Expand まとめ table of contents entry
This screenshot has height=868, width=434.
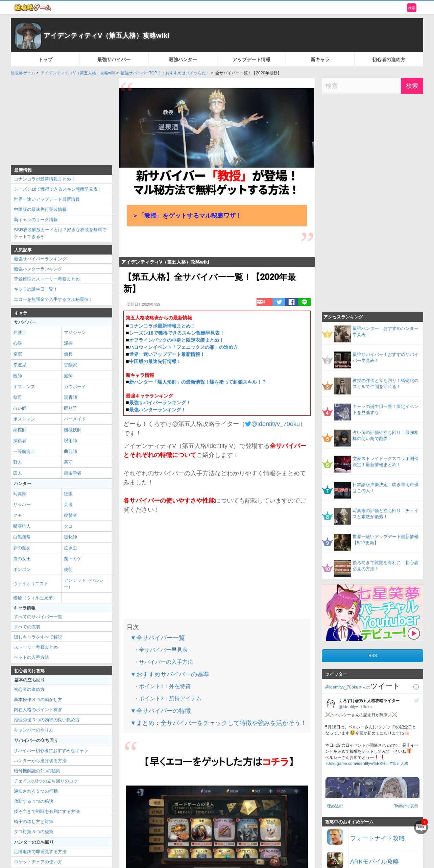pos(218,723)
